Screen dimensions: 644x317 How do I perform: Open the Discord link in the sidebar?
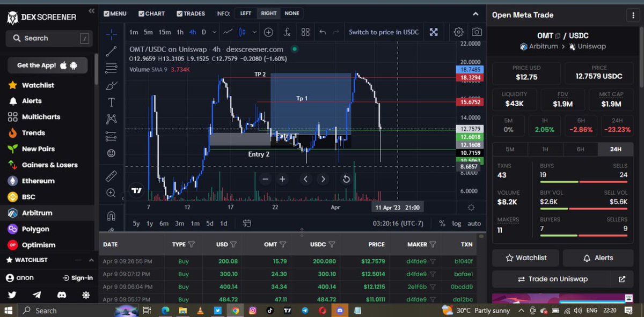click(x=62, y=295)
